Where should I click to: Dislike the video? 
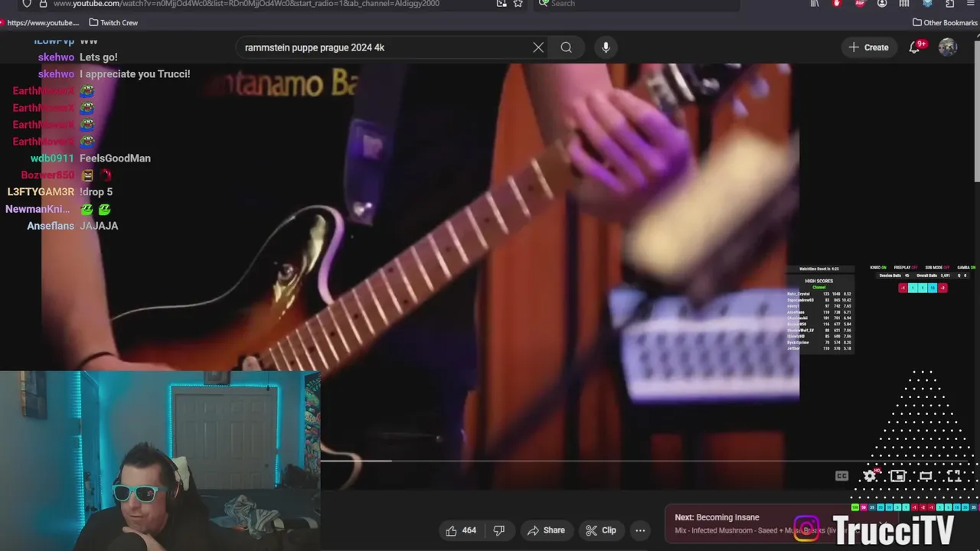coord(499,530)
